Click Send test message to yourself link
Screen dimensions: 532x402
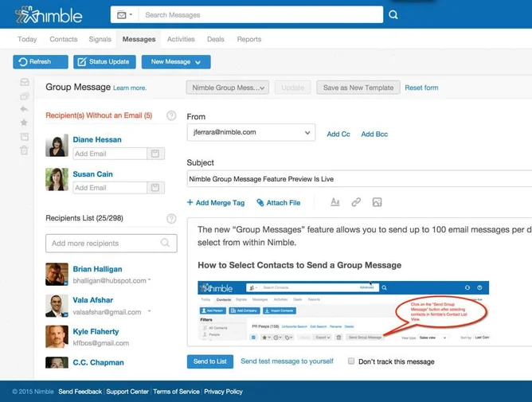[x=287, y=361]
